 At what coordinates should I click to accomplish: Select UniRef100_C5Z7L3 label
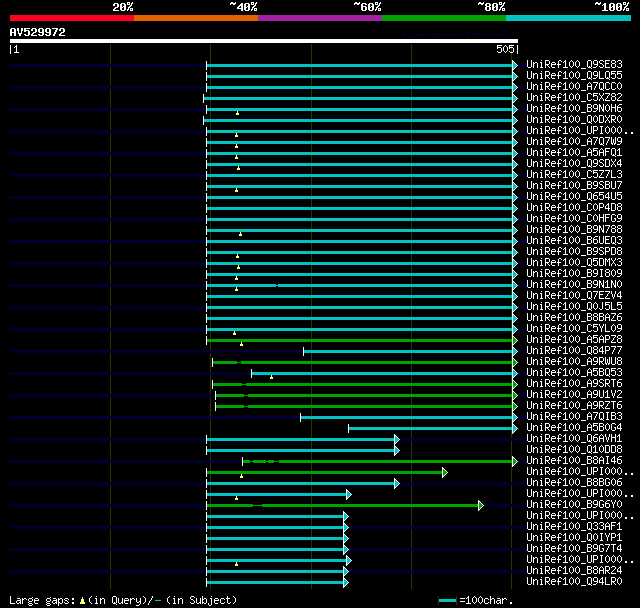click(574, 175)
